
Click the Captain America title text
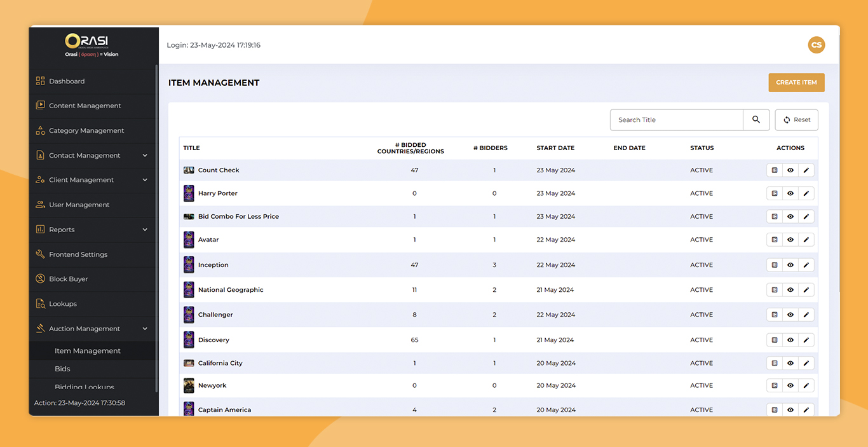(x=224, y=410)
